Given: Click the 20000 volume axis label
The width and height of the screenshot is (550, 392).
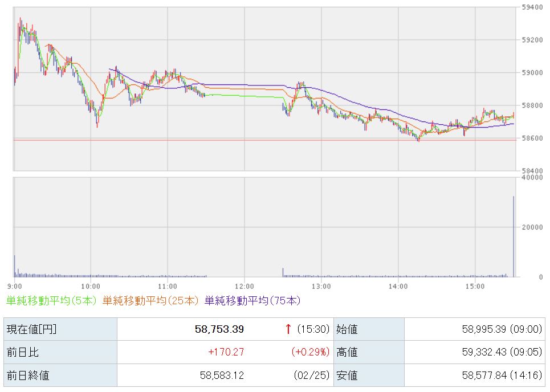Looking at the screenshot, I should click(x=531, y=227).
